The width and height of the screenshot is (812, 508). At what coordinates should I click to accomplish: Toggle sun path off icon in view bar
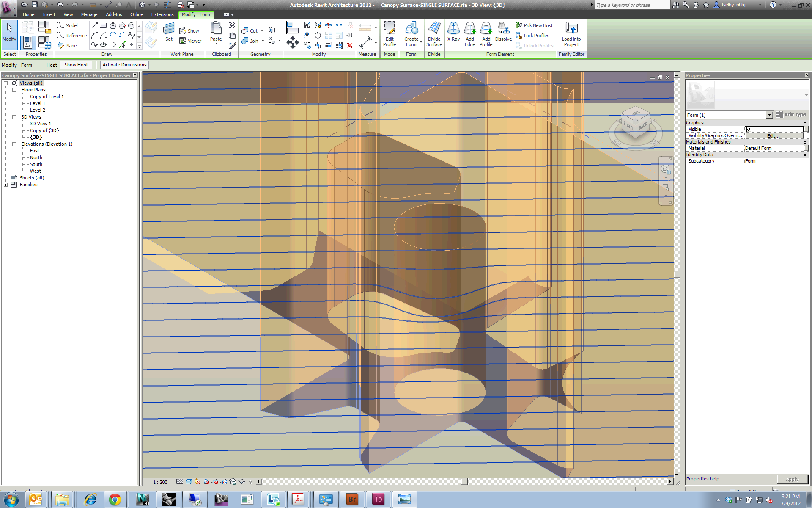tap(197, 482)
